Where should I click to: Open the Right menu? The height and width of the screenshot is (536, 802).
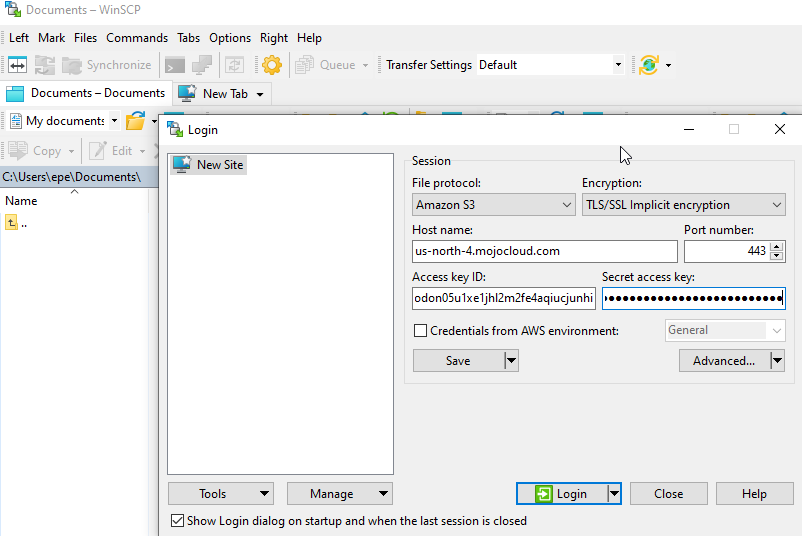[x=274, y=38]
